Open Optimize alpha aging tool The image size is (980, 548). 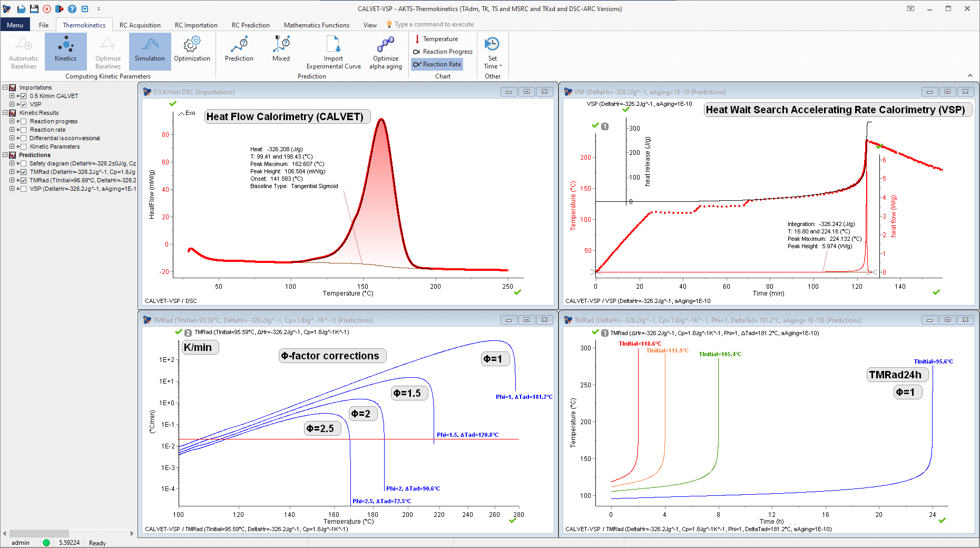385,52
